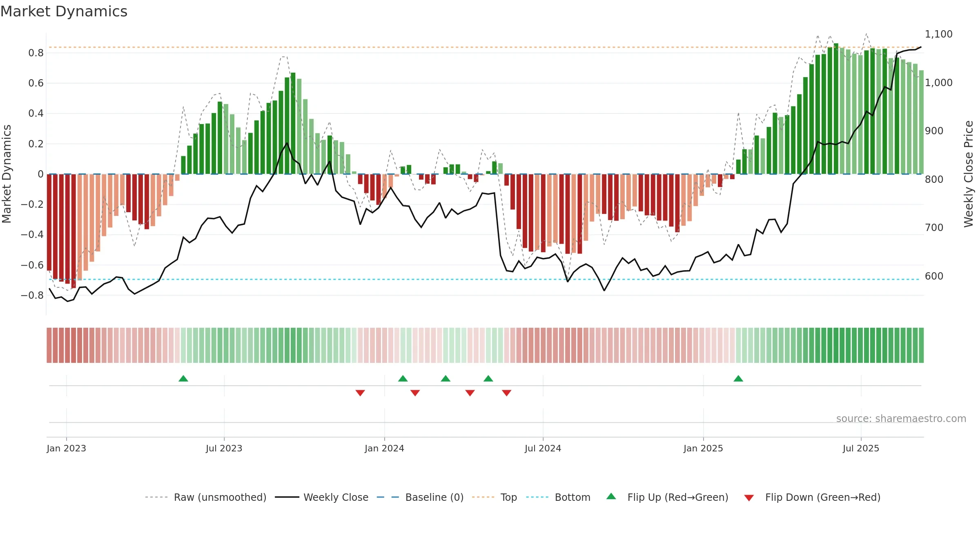The height and width of the screenshot is (551, 980).
Task: Toggle the Weekly Close legend entry
Action: coord(321,497)
